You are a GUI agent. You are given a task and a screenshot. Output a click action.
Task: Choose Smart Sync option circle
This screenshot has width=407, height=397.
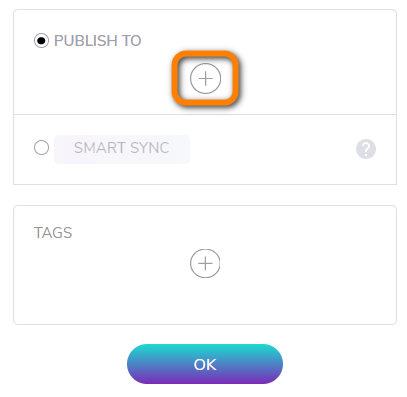click(41, 147)
